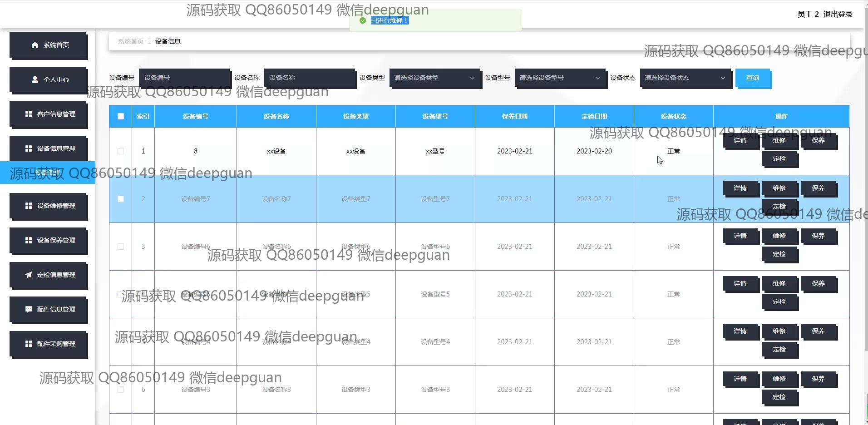Click 定检 for the 设备编号6 row
Image resolution: width=868 pixels, height=425 pixels.
[779, 254]
